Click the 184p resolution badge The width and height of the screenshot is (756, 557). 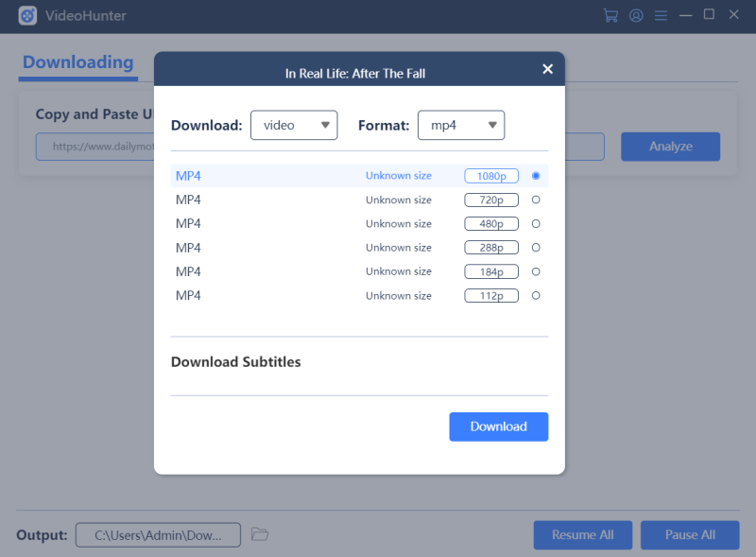coord(491,271)
